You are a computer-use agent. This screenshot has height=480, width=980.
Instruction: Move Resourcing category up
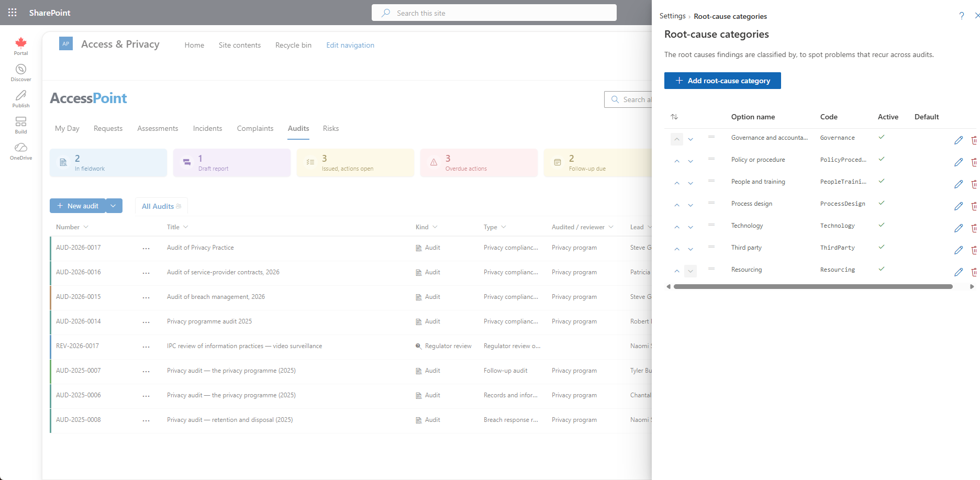tap(677, 271)
